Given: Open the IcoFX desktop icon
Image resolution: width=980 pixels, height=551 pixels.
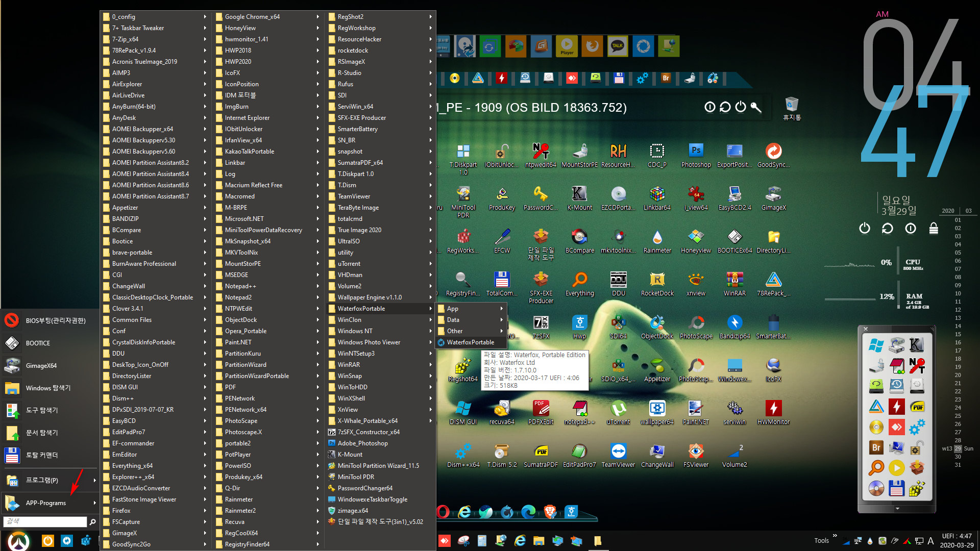Looking at the screenshot, I should (x=773, y=370).
